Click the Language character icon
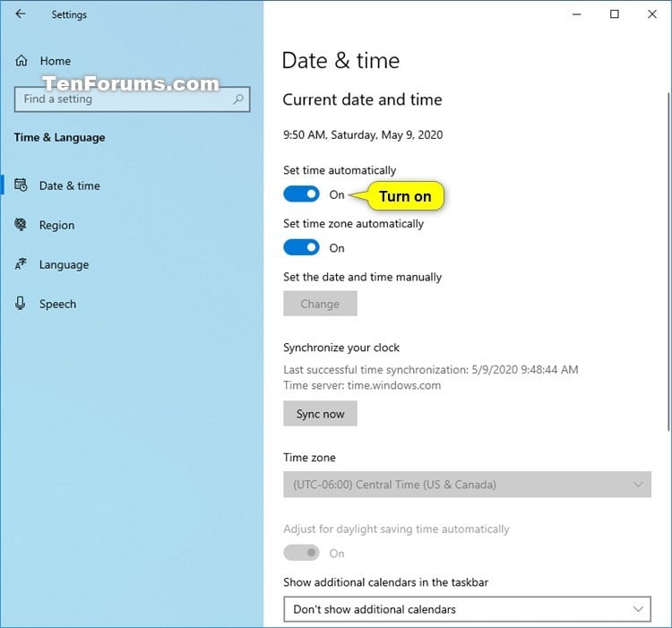 click(x=21, y=264)
